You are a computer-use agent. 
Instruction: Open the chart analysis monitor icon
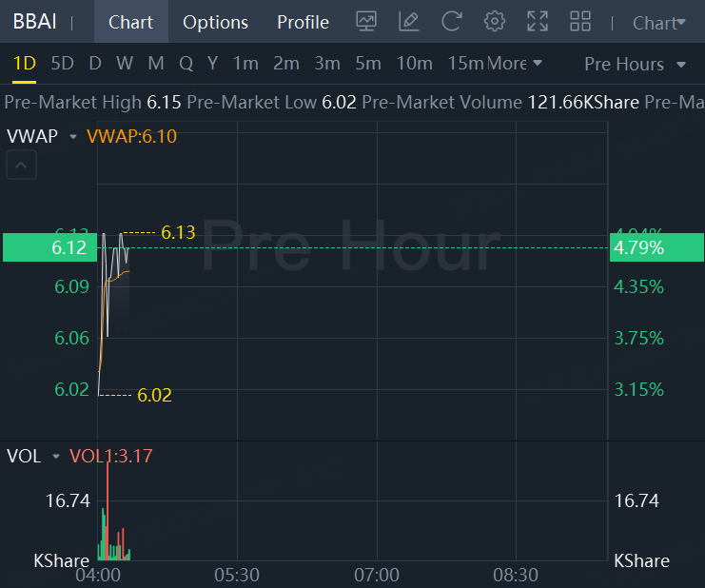point(366,21)
